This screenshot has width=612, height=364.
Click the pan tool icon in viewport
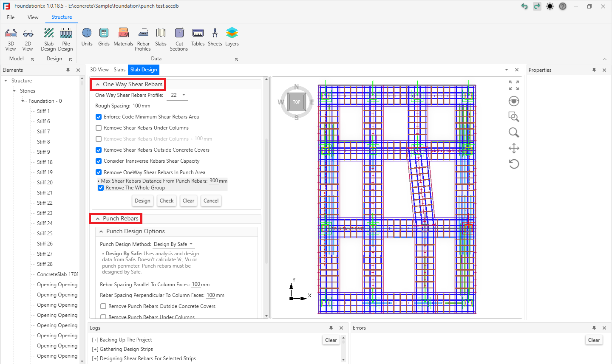tap(514, 148)
